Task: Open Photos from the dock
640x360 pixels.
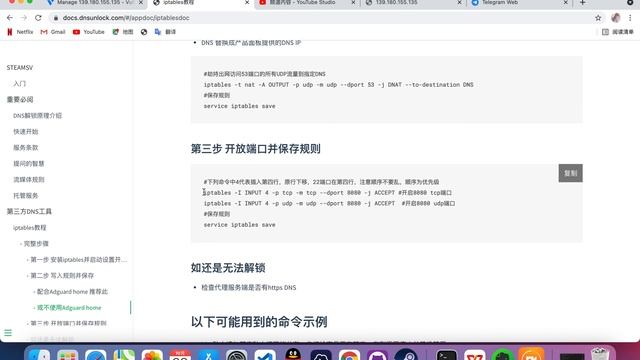Action: click(152, 355)
